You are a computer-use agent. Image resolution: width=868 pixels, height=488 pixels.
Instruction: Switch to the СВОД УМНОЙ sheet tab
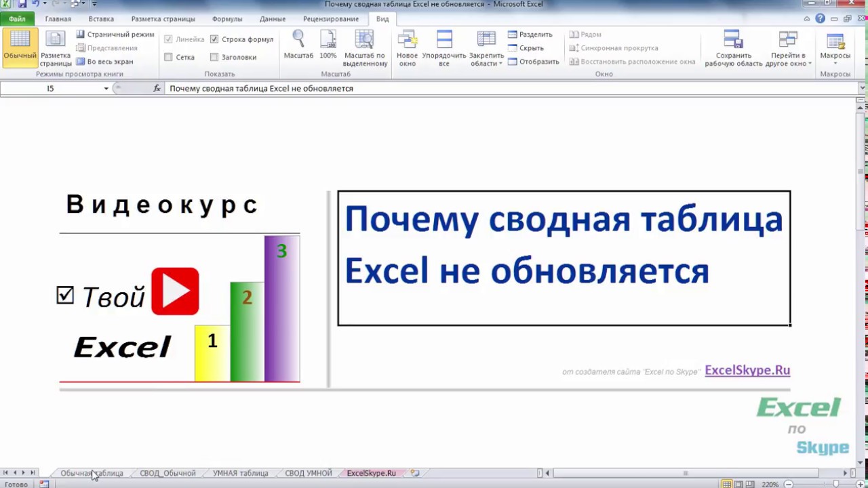309,473
